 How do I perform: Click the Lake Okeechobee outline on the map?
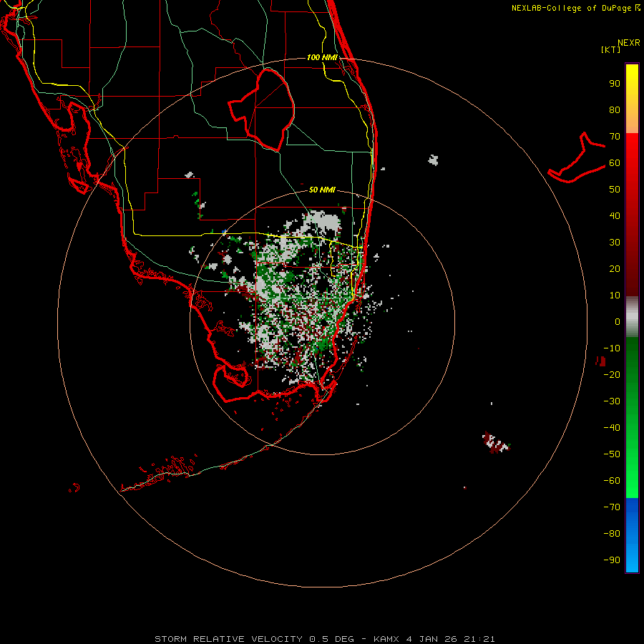[262, 109]
